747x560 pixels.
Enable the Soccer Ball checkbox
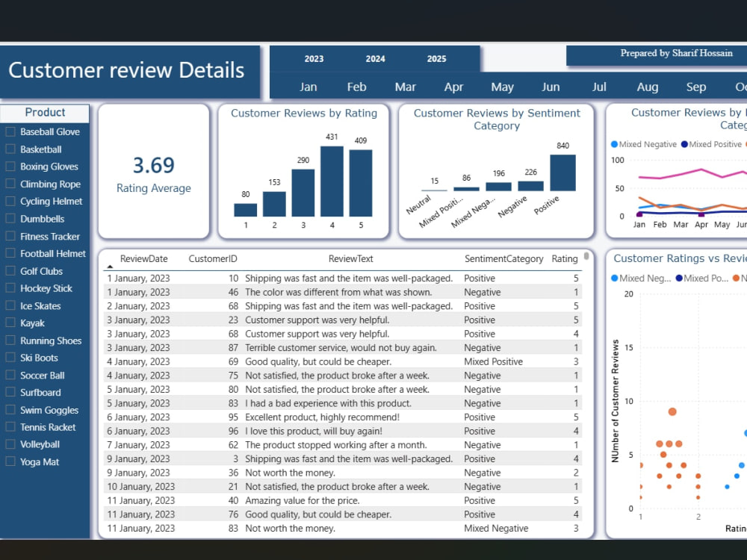click(10, 376)
